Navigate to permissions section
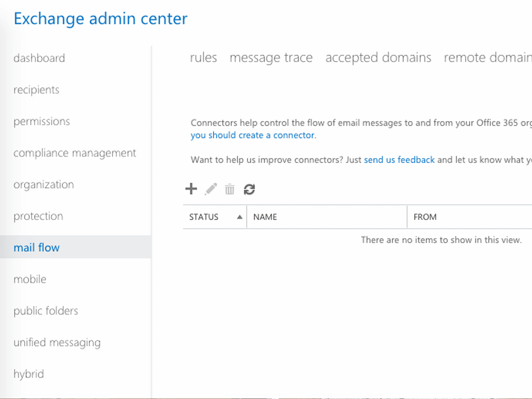The image size is (532, 399). point(42,122)
